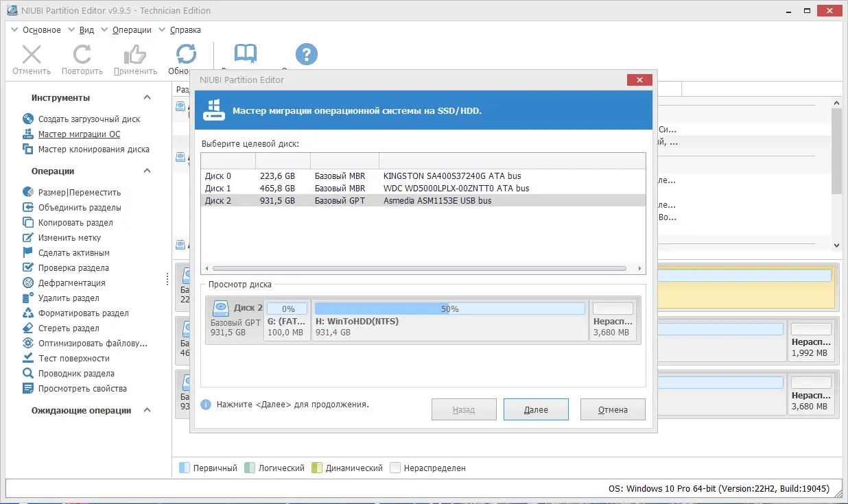Viewport: 848px width, 504px height.
Task: Cancel the migration wizard with Отмена
Action: click(x=612, y=409)
